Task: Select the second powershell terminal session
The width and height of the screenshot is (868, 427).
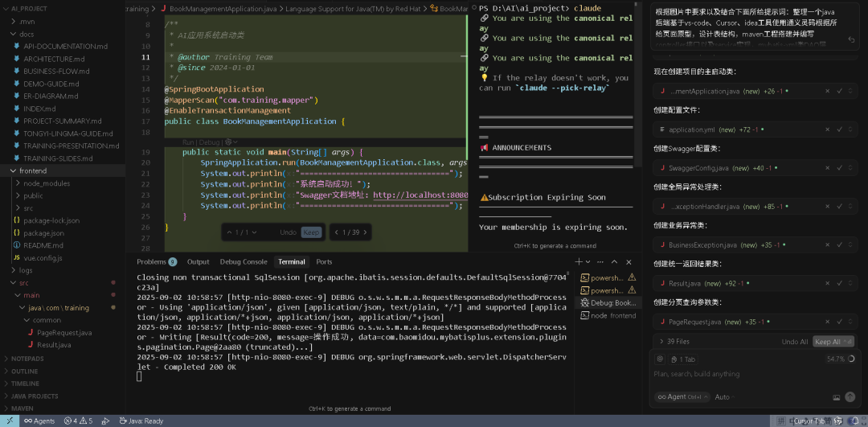Action: (x=608, y=290)
